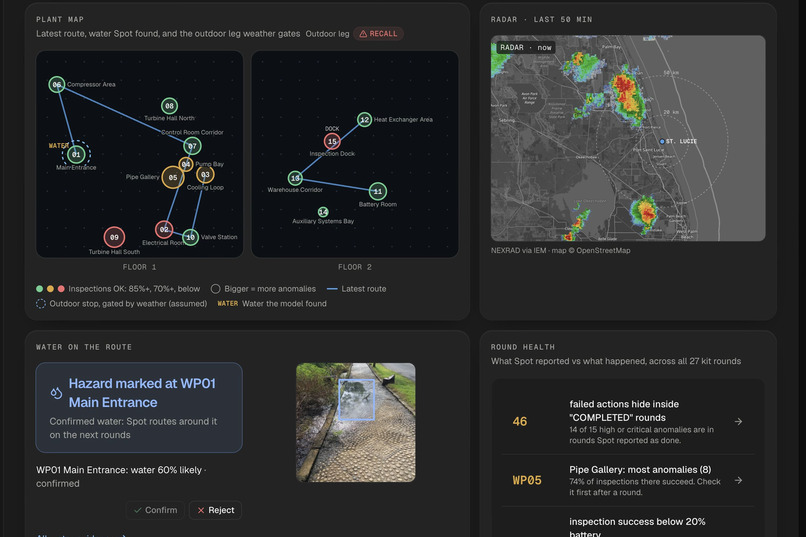The width and height of the screenshot is (806, 537).
Task: Select waypoint 10 Valve Station node
Action: (x=190, y=237)
